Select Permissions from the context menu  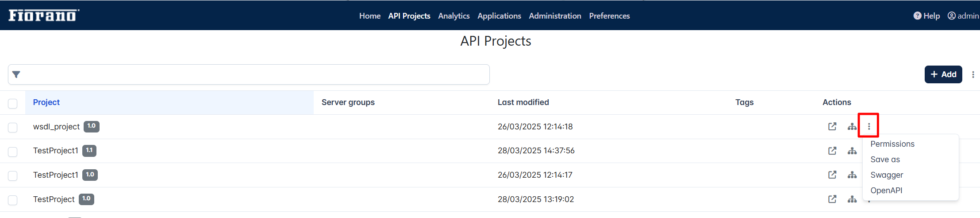(x=892, y=144)
